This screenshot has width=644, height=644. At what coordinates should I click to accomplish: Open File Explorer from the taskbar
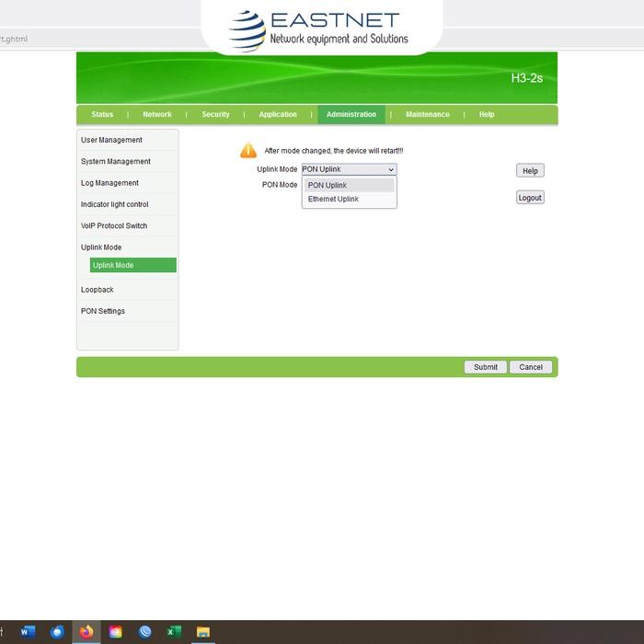[x=203, y=632]
